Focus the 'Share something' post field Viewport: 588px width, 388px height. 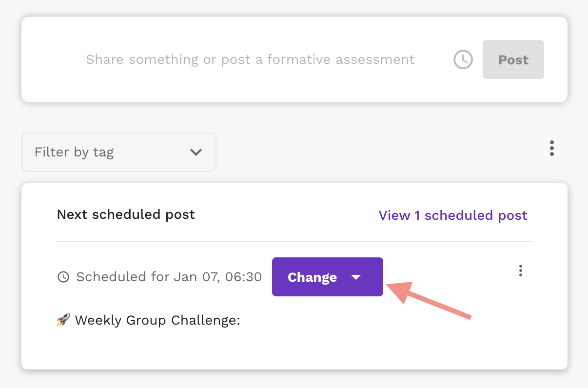click(250, 59)
